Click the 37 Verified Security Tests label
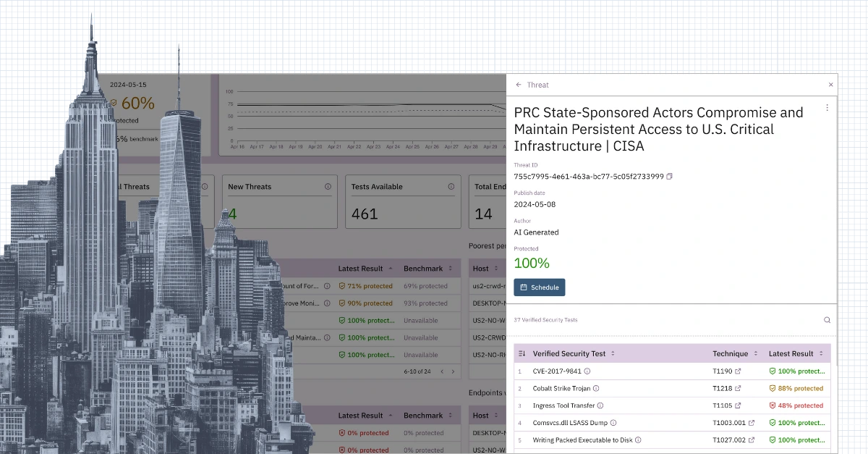Screen dimensions: 868x454 [x=545, y=319]
